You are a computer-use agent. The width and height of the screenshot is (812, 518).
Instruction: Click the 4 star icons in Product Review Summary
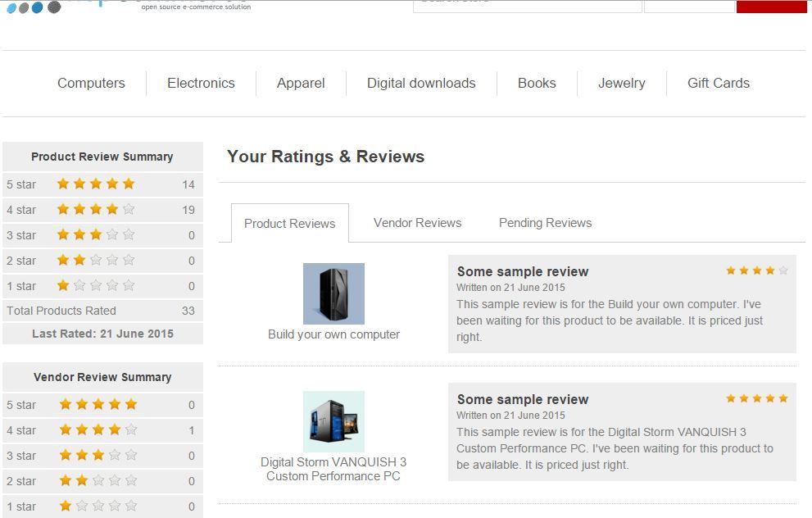(x=95, y=210)
